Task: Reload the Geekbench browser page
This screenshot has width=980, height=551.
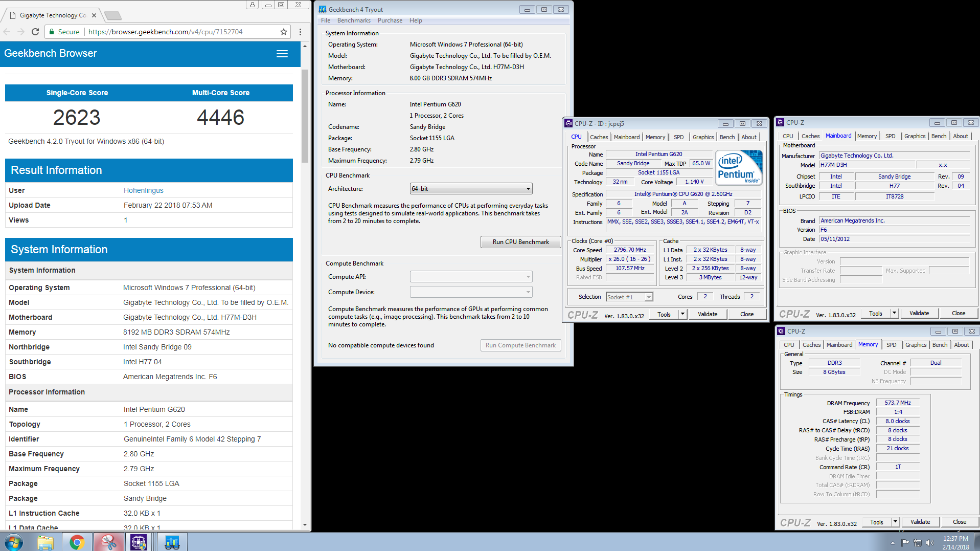Action: pyautogui.click(x=35, y=32)
